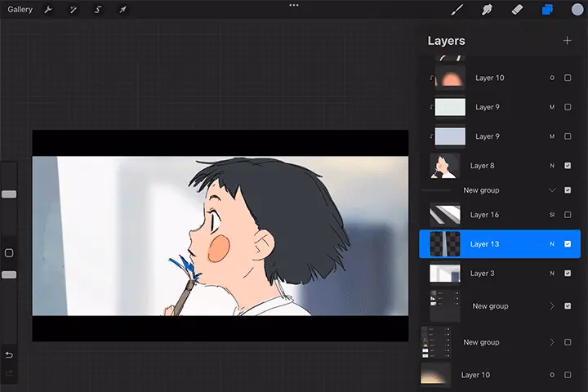Screen dimensions: 588x392
Task: Select the Eraser tool
Action: [517, 9]
